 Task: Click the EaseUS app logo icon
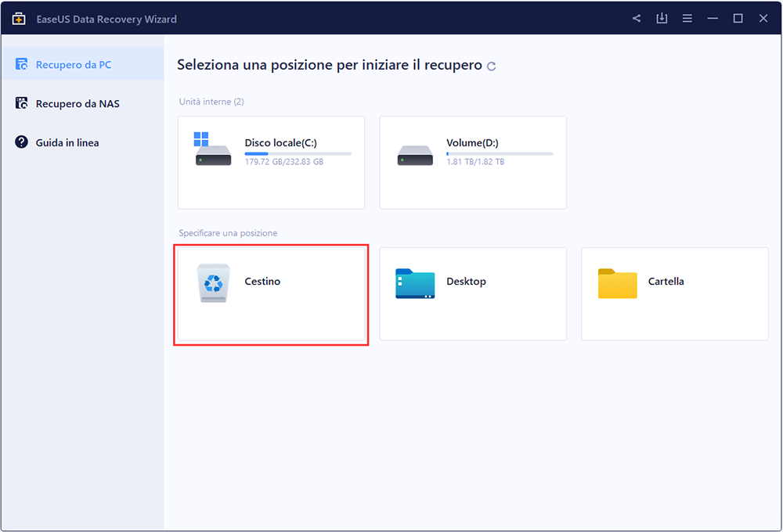pos(19,19)
